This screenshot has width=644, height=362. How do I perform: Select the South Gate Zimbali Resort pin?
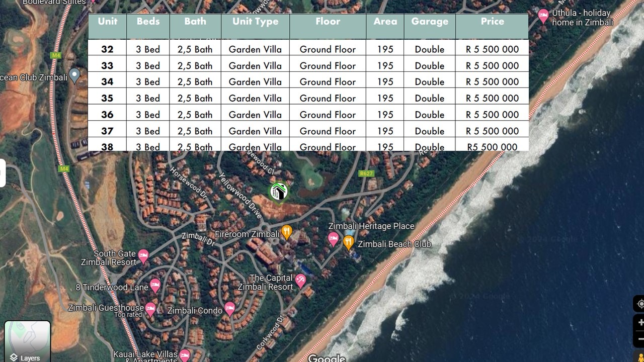143,256
